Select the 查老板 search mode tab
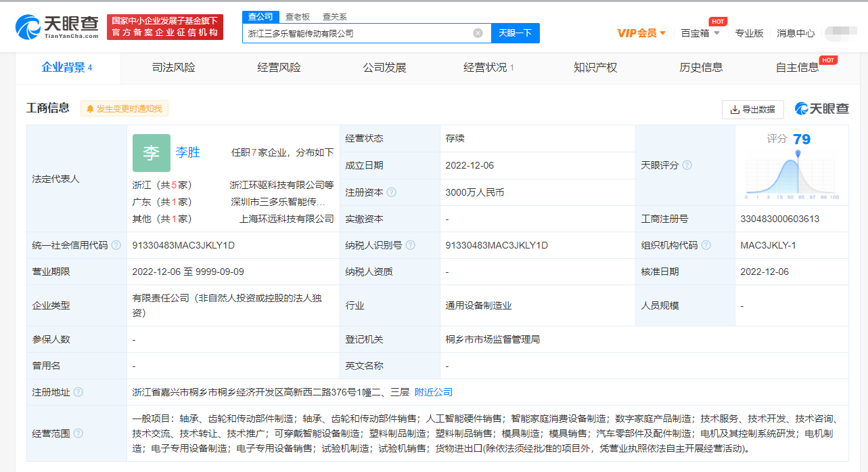Viewport: 868px width, 472px height. pos(297,17)
